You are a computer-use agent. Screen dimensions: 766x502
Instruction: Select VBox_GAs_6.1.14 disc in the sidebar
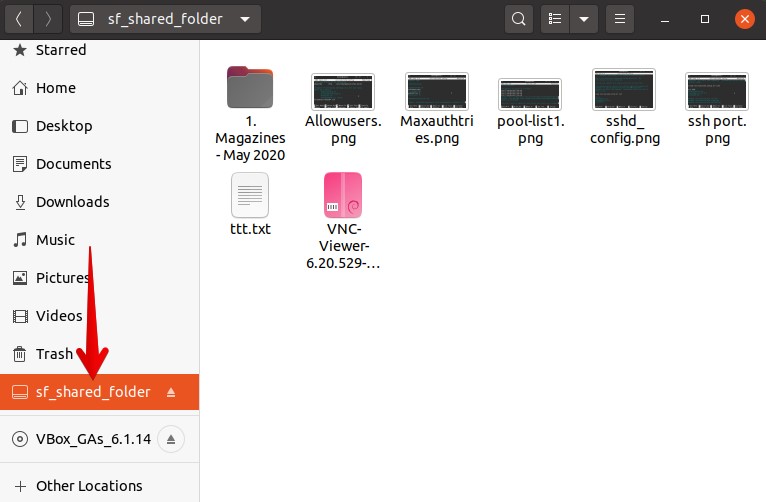[x=100, y=439]
